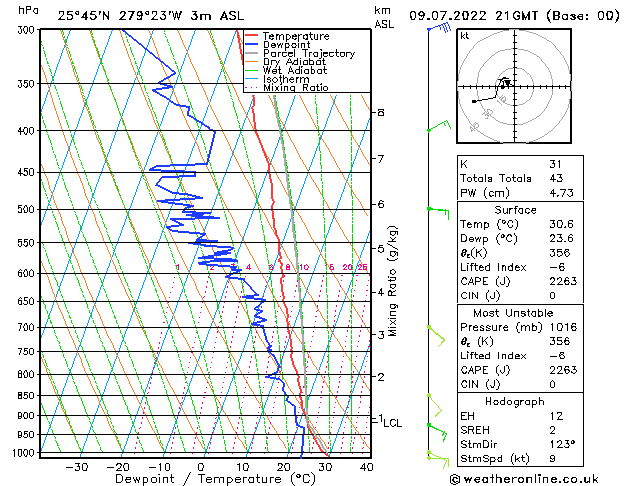Click the light green wind barb at 700 hPa
629x486 pixels.
tap(436, 336)
